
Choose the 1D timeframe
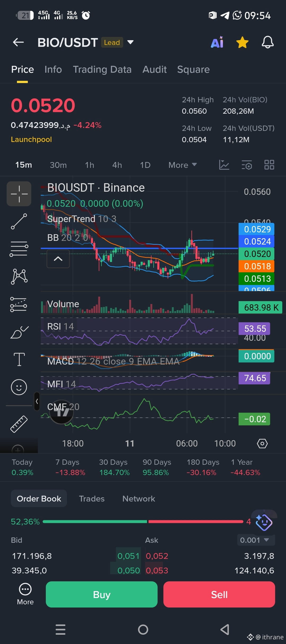[x=145, y=165]
